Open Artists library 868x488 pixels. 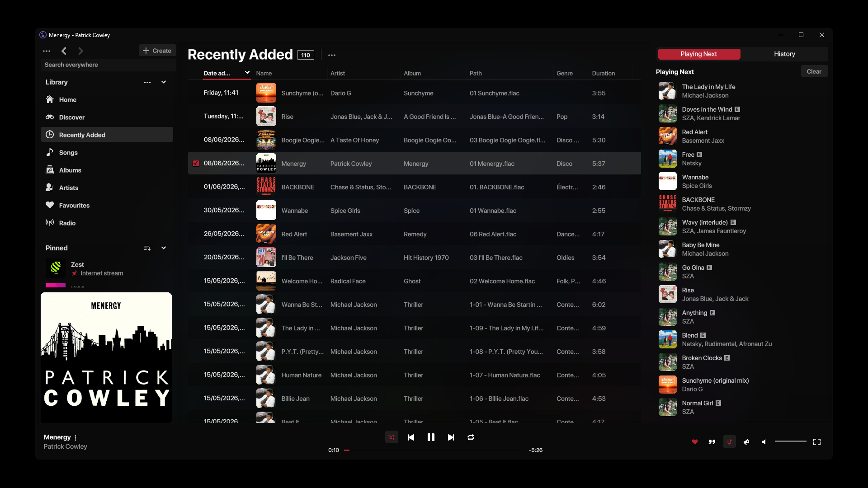[x=107, y=188]
